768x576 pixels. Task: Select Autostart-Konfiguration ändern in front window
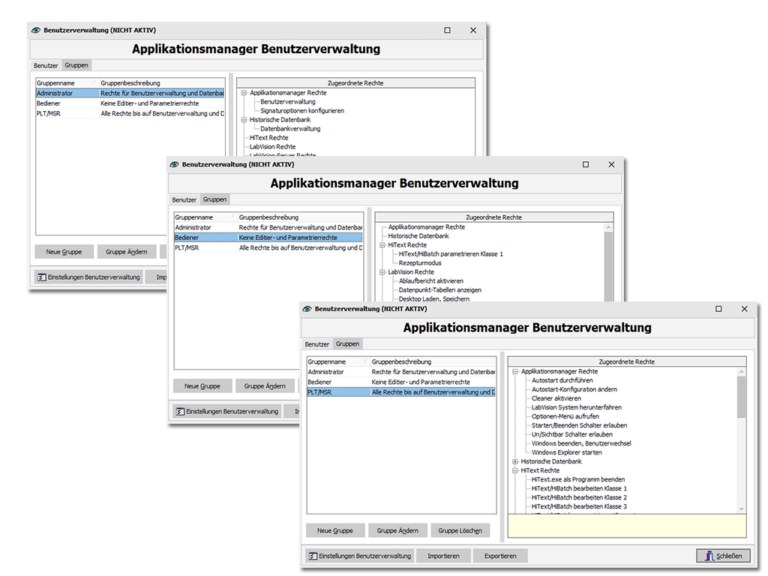(x=575, y=389)
